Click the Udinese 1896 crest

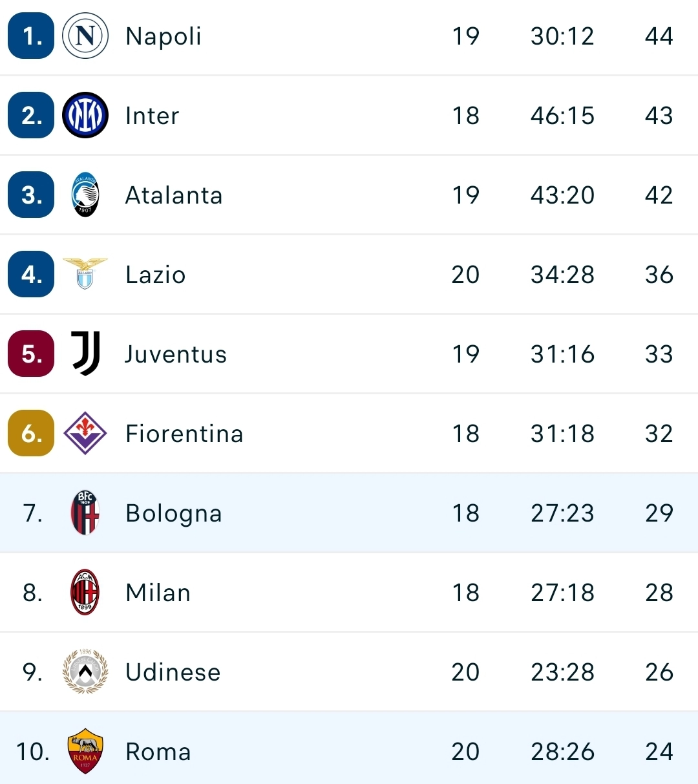pos(85,672)
